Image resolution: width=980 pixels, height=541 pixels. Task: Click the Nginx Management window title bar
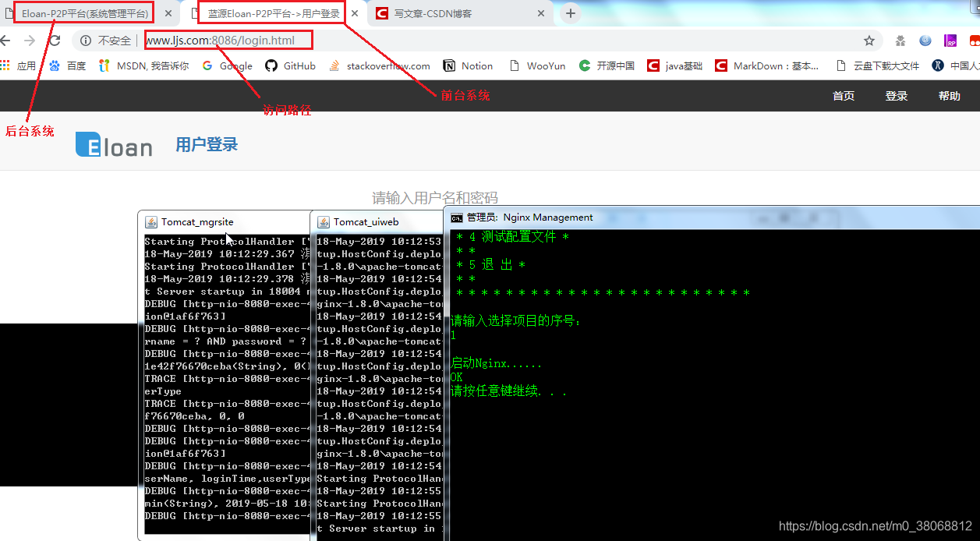click(713, 217)
